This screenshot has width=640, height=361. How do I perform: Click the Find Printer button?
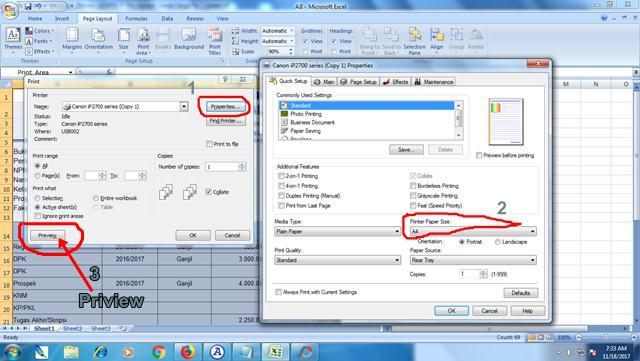tap(225, 121)
